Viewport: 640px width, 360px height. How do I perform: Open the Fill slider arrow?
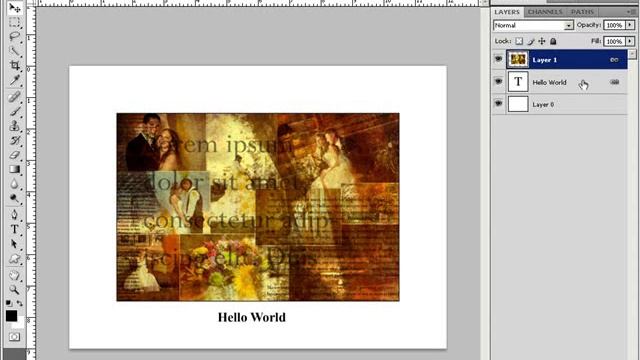(x=630, y=41)
